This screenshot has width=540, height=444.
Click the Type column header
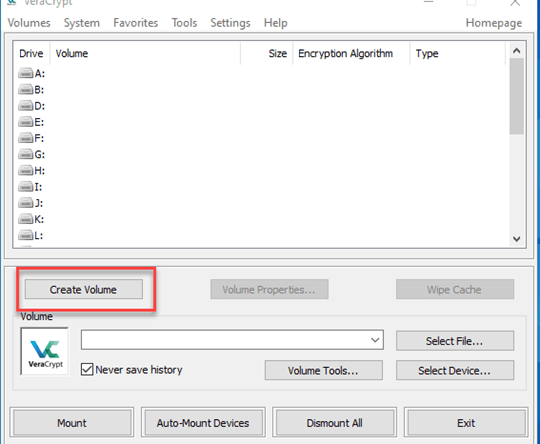[458, 53]
